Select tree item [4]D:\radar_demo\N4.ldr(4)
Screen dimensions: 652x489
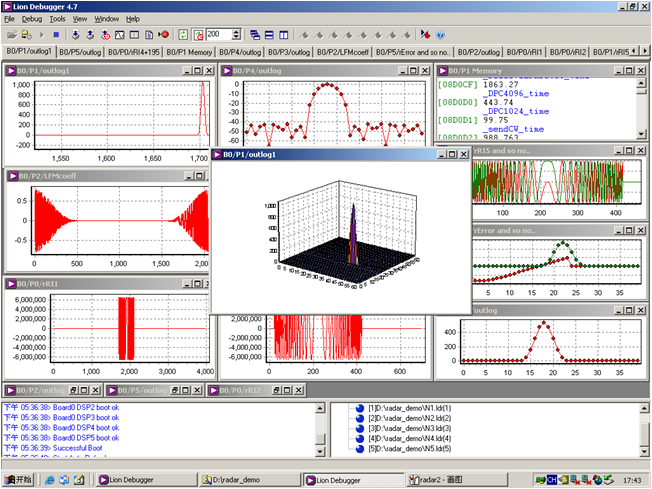pyautogui.click(x=409, y=438)
